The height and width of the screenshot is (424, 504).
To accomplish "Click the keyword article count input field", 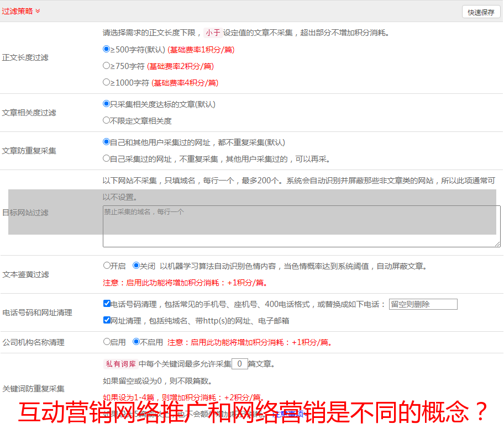I will 240,364.
